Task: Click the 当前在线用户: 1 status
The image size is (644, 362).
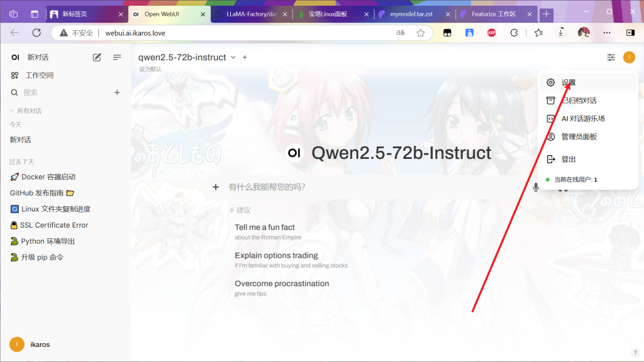Action: pos(571,179)
